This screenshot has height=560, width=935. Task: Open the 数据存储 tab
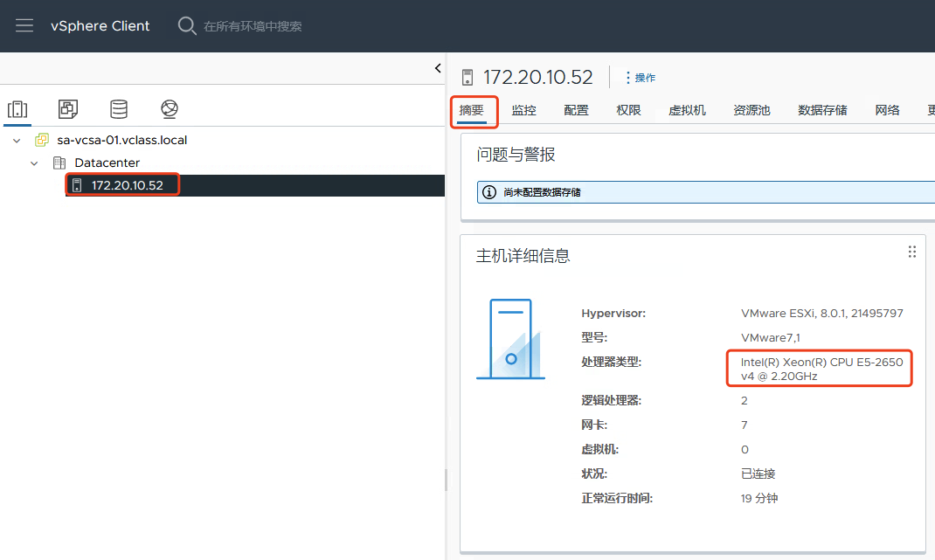822,110
